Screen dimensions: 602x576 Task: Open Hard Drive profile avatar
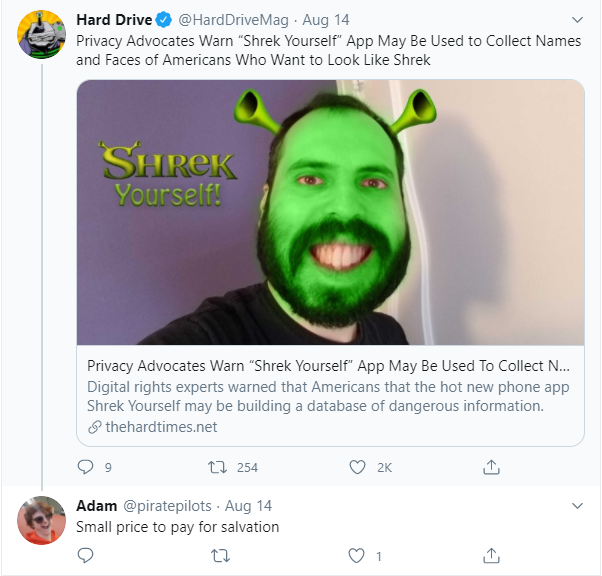pos(42,36)
